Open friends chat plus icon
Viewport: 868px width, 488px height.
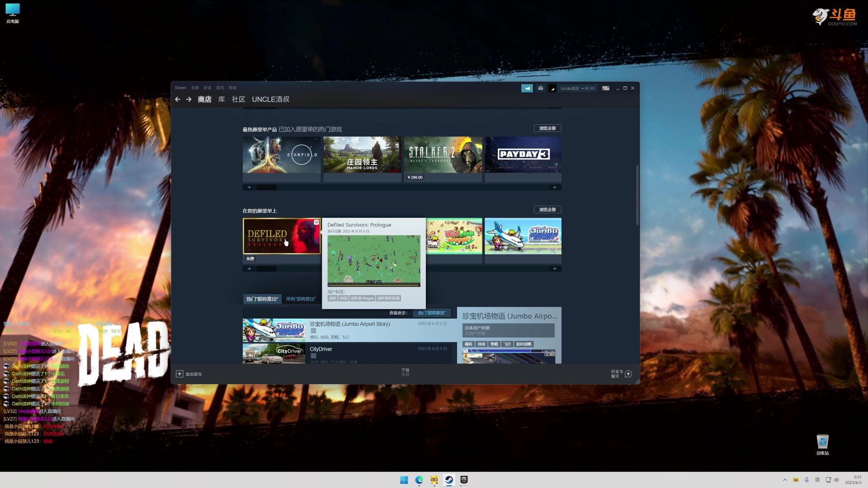click(628, 374)
